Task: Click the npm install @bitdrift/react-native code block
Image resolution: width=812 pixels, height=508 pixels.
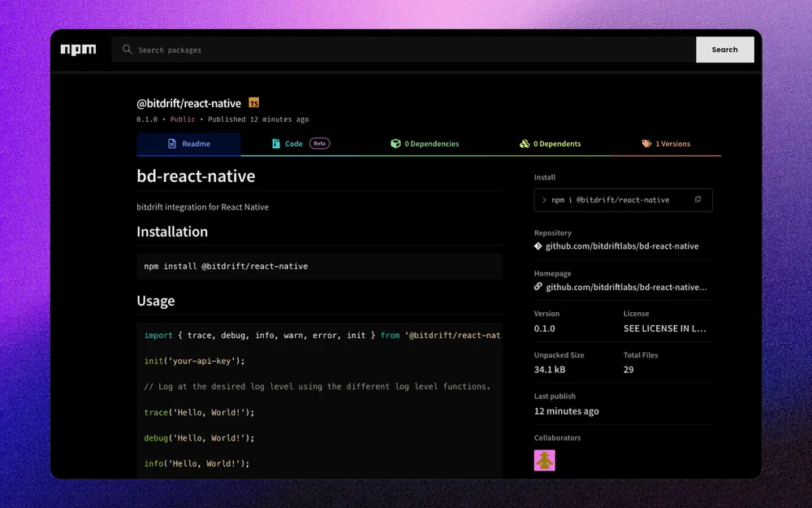Action: click(319, 267)
